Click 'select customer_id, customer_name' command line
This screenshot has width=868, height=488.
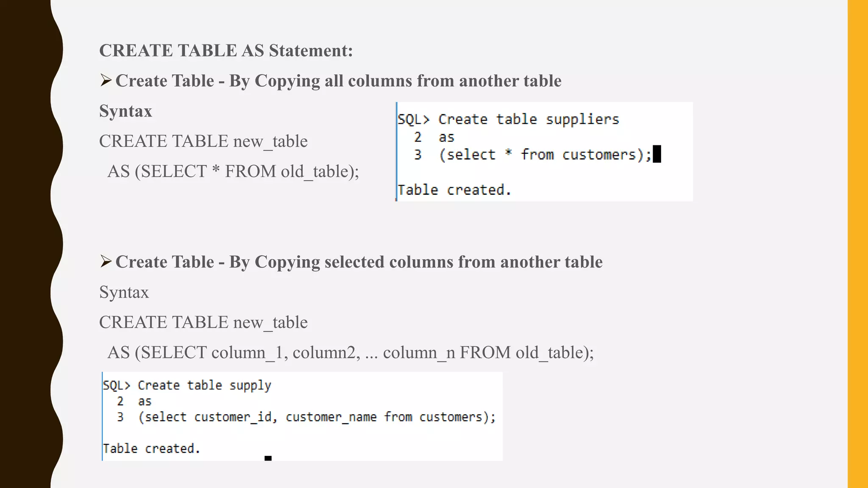point(317,417)
